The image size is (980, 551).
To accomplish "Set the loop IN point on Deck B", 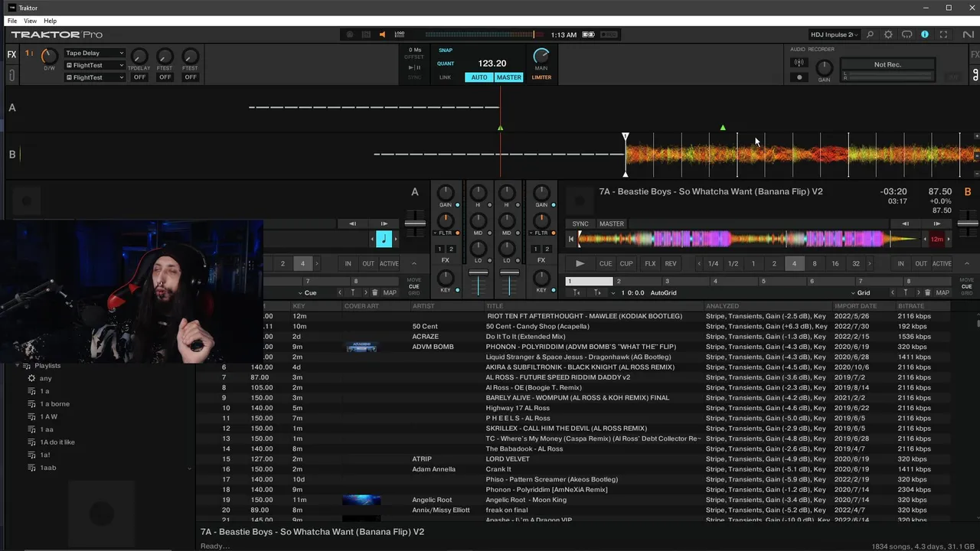I will tap(900, 263).
